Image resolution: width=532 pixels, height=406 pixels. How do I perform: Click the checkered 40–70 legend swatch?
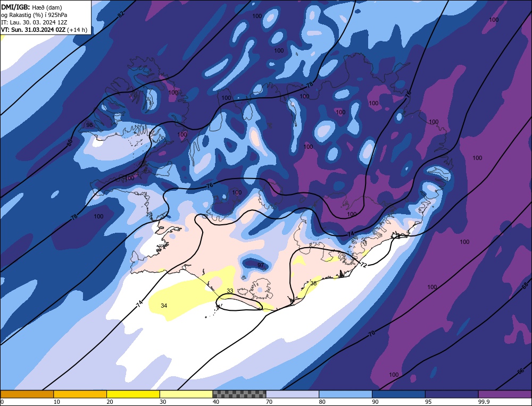pos(239,394)
